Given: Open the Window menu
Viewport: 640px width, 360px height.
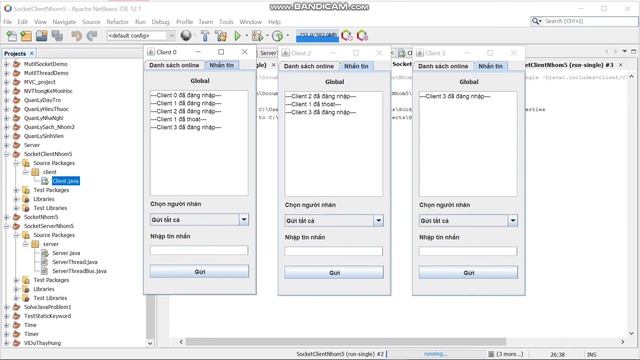Looking at the screenshot, I should click(250, 22).
